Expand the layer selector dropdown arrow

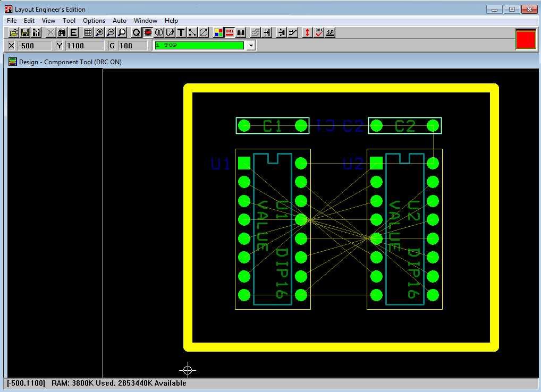coord(251,46)
